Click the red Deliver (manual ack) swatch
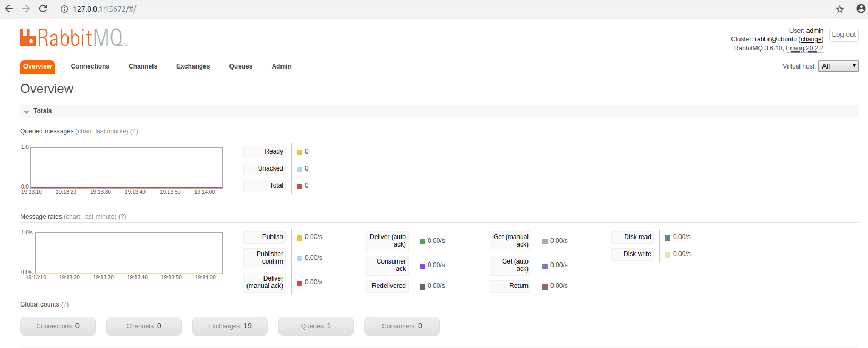This screenshot has width=868, height=348. pyautogui.click(x=300, y=283)
